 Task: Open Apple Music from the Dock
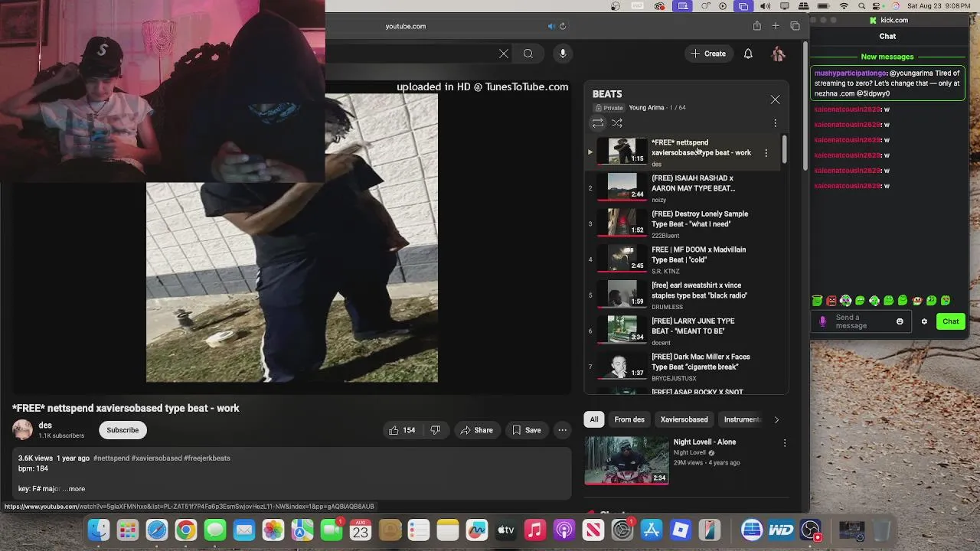pyautogui.click(x=535, y=530)
